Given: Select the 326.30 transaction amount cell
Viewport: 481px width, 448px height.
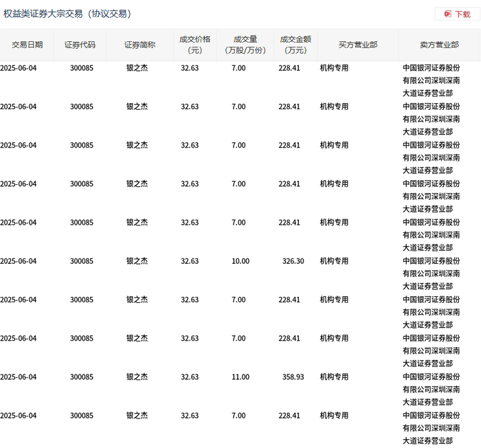Looking at the screenshot, I should coord(293,261).
